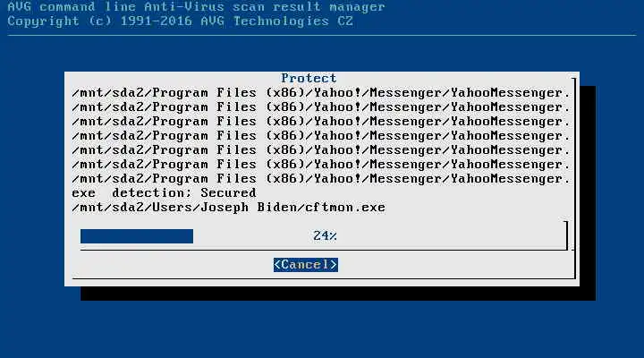The image size is (644, 358).
Task: Click the bottommost YahooMessenger path line
Action: pos(321,179)
